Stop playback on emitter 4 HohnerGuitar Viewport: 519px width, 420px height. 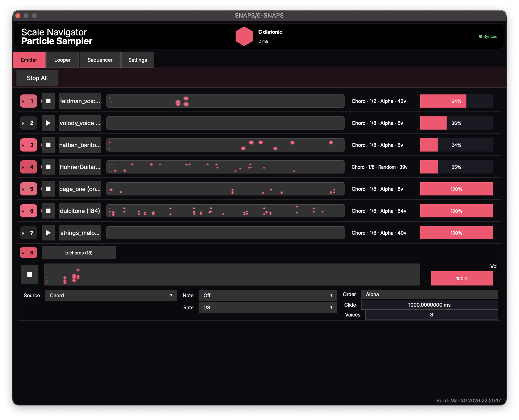point(48,167)
